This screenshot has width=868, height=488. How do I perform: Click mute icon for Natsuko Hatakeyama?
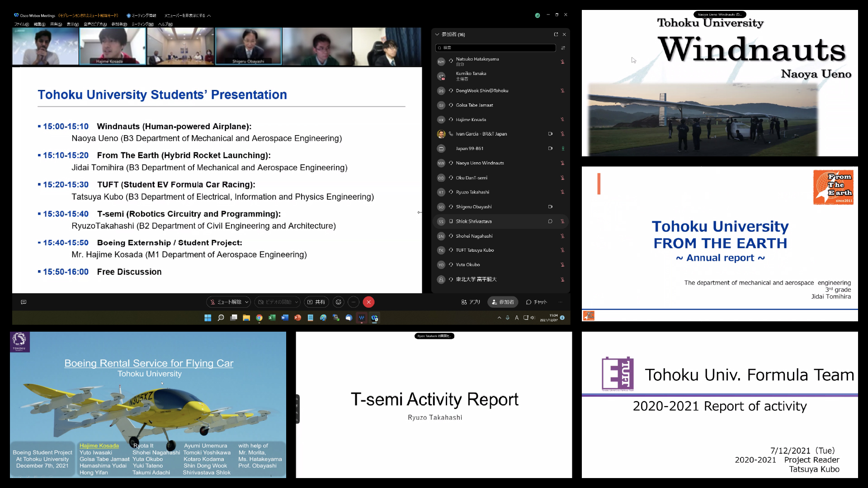[x=562, y=61]
